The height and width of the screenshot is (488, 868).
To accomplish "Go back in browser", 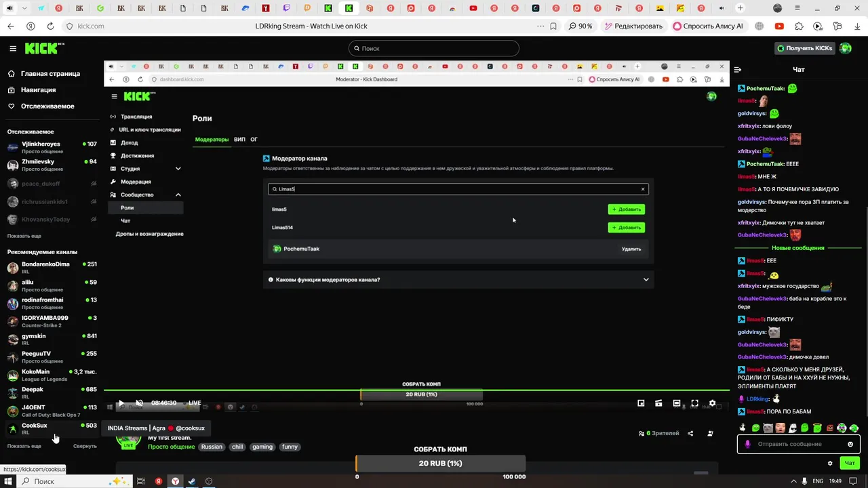I will point(10,26).
